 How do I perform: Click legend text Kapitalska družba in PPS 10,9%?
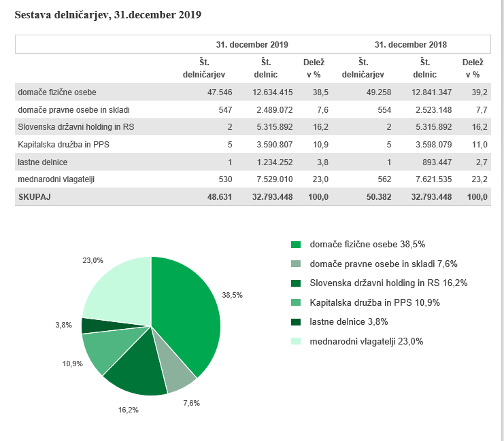pyautogui.click(x=375, y=302)
